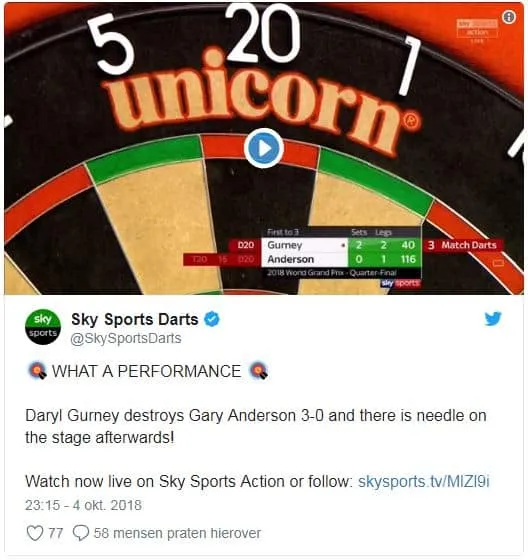Click the Anderson row in scoreboard overlay
528x560 pixels.
[x=340, y=259]
